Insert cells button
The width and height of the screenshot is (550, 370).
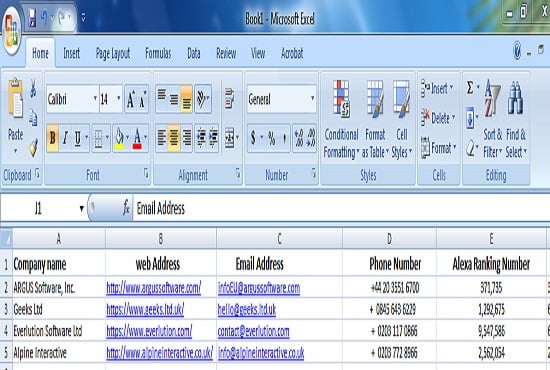click(438, 89)
